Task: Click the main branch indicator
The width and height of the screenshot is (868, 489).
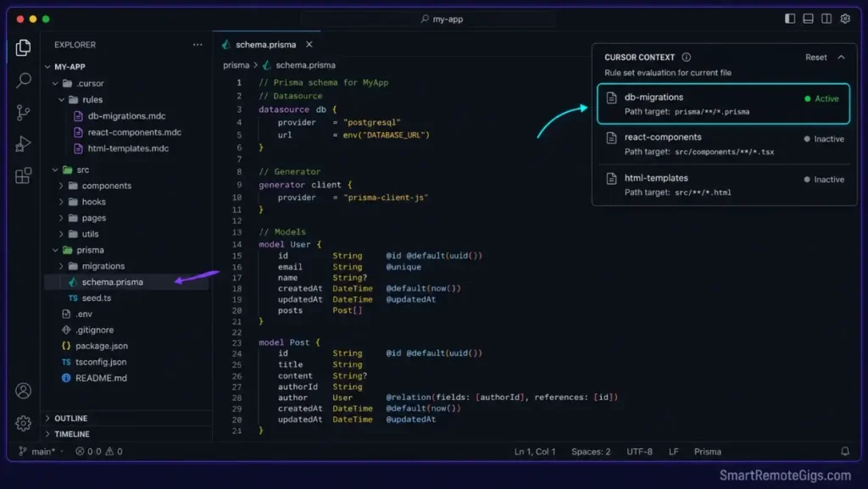Action: (x=37, y=452)
